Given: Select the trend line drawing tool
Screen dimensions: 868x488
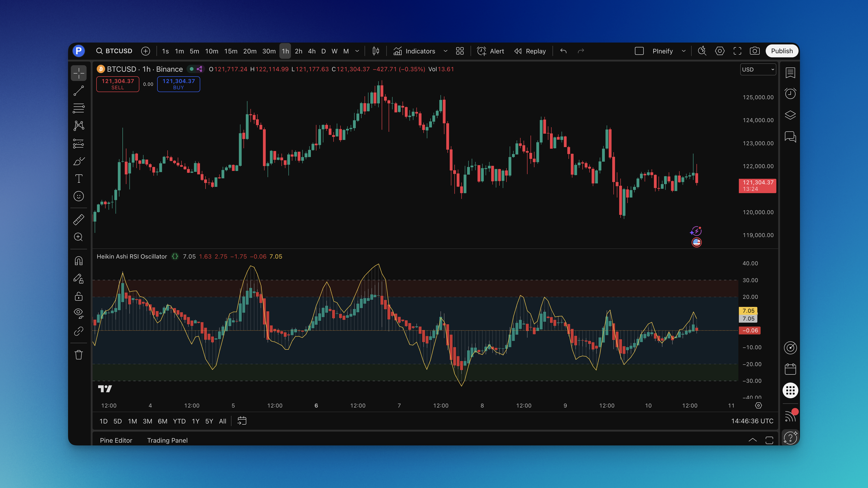Looking at the screenshot, I should (x=78, y=91).
